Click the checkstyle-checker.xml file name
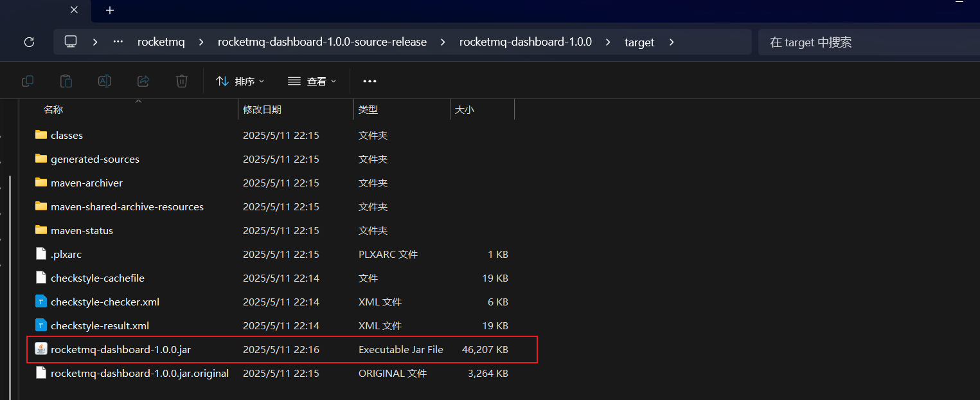Image resolution: width=980 pixels, height=400 pixels. (x=105, y=302)
